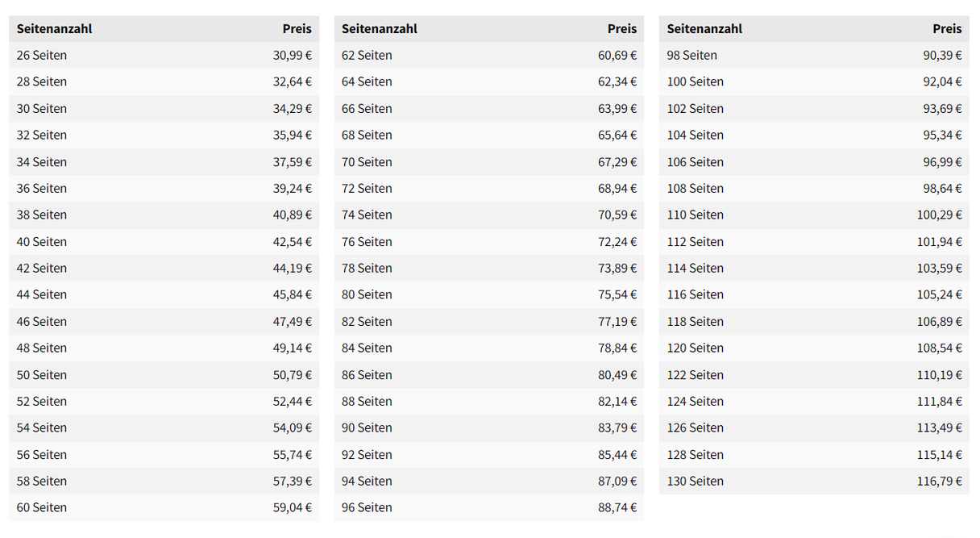The height and width of the screenshot is (538, 980).
Task: Select the 130 Seiten entry
Action: [x=696, y=481]
